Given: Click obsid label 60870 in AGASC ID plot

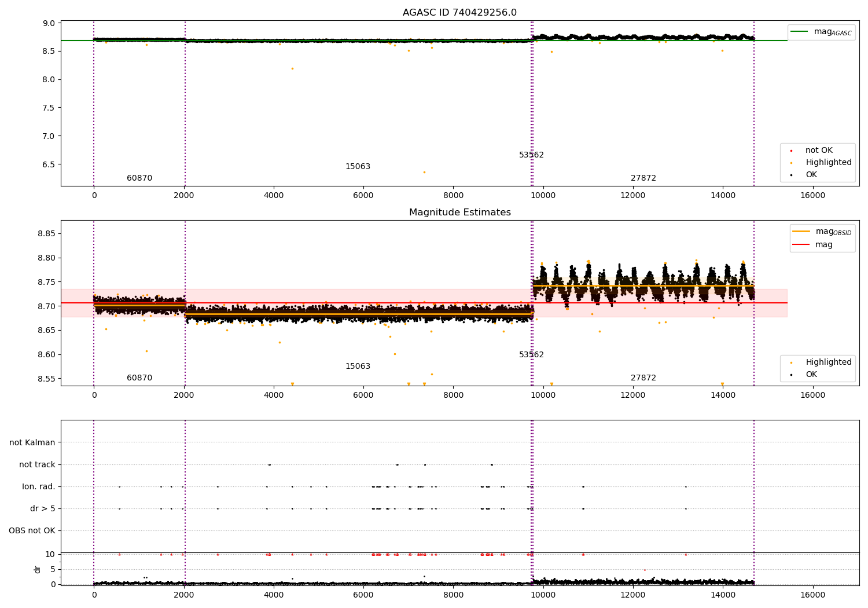Looking at the screenshot, I should 139,178.
